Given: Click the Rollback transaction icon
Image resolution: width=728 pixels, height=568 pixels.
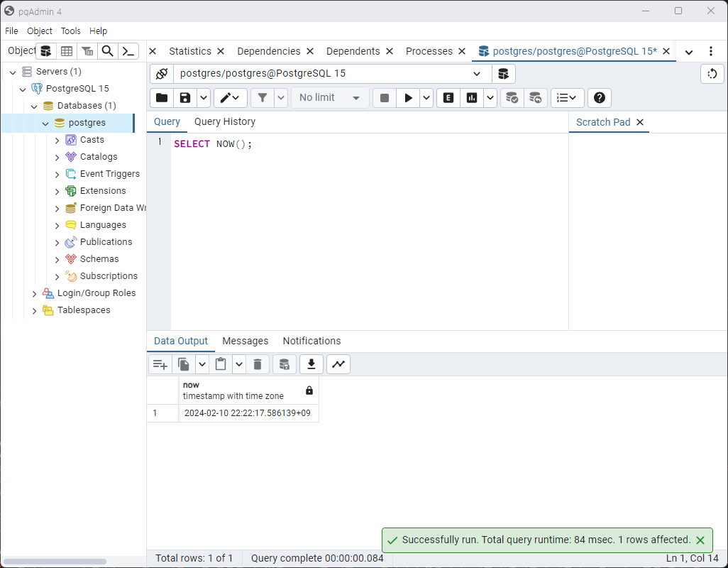Looking at the screenshot, I should (x=535, y=97).
